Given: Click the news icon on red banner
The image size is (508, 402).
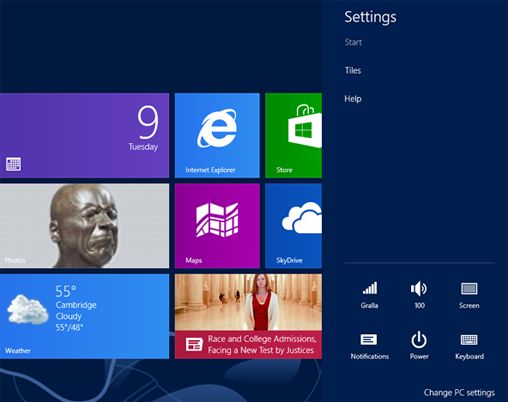Looking at the screenshot, I should tap(194, 344).
